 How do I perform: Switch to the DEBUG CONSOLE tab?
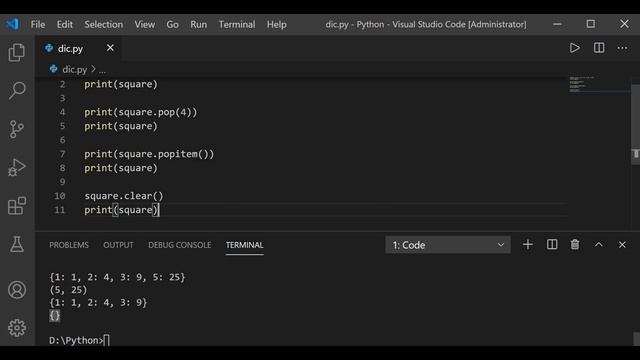pyautogui.click(x=180, y=245)
